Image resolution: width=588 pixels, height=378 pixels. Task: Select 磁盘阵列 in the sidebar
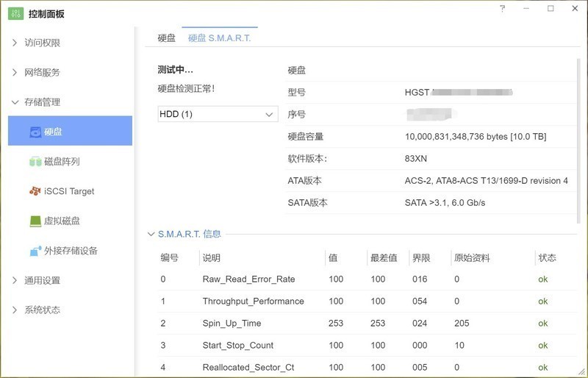(62, 162)
